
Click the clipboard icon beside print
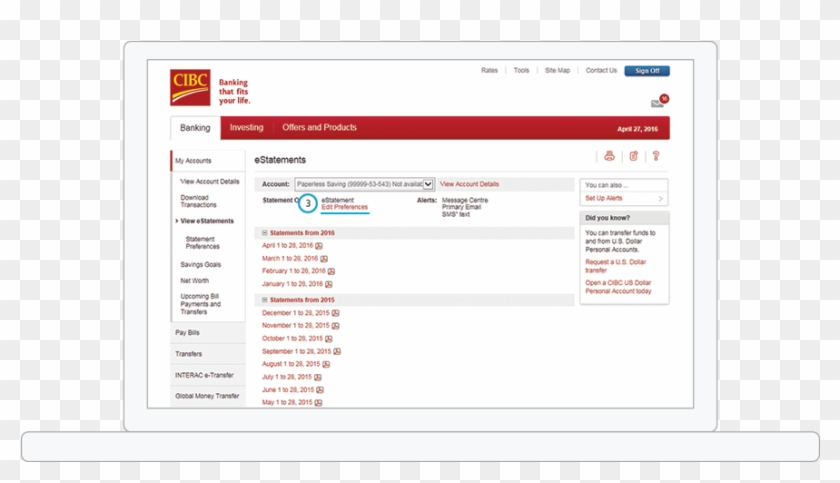(x=633, y=156)
